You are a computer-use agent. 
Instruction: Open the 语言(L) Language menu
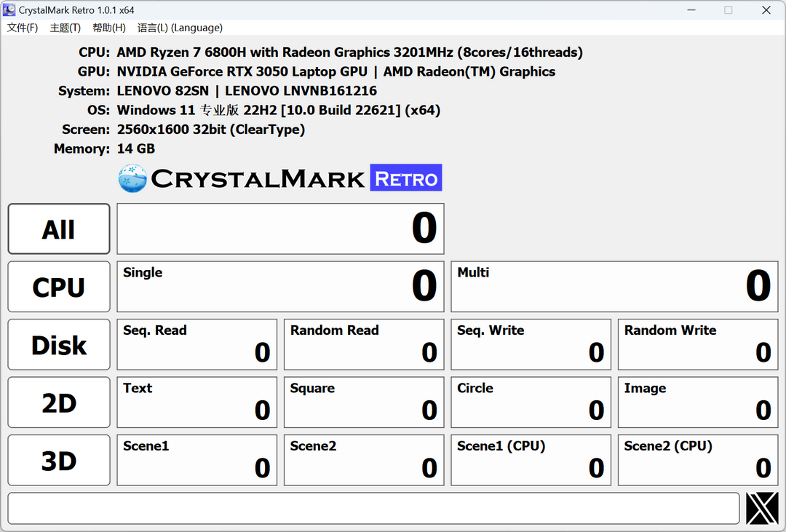[x=180, y=28]
